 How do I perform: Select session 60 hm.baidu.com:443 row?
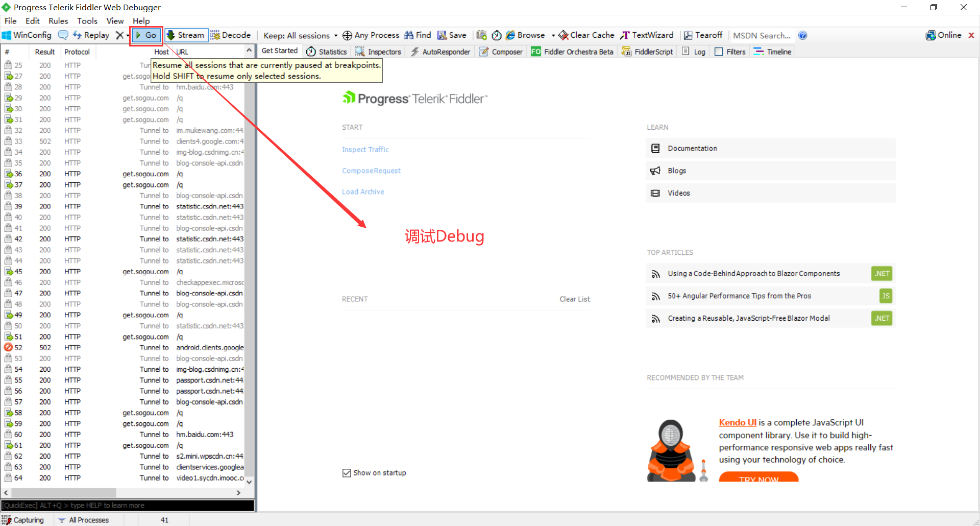tap(124, 435)
